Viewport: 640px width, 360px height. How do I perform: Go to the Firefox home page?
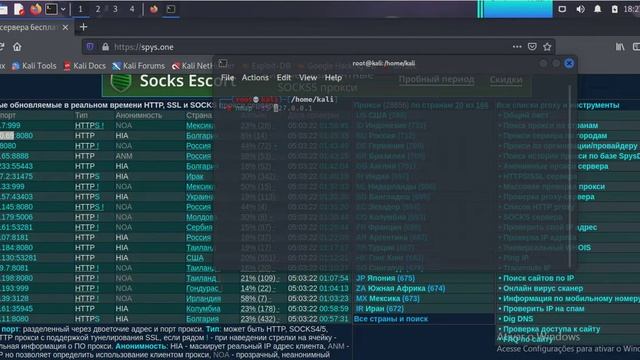[x=17, y=47]
